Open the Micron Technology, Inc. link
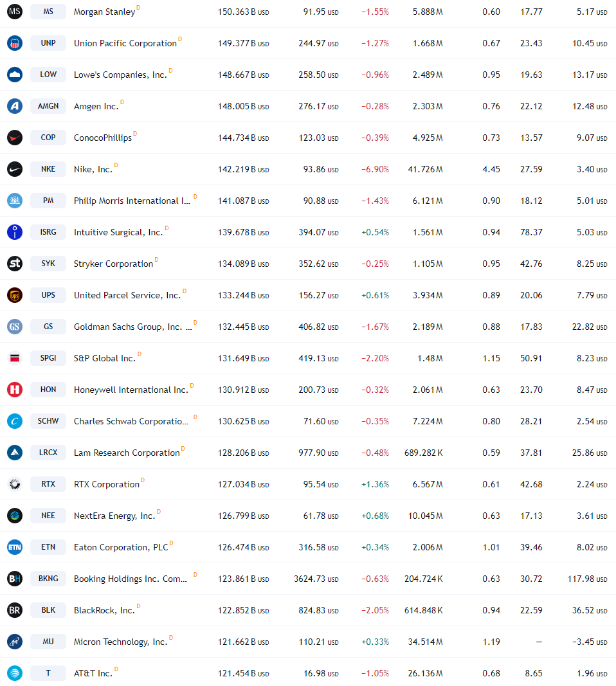This screenshot has width=616, height=686. click(120, 642)
